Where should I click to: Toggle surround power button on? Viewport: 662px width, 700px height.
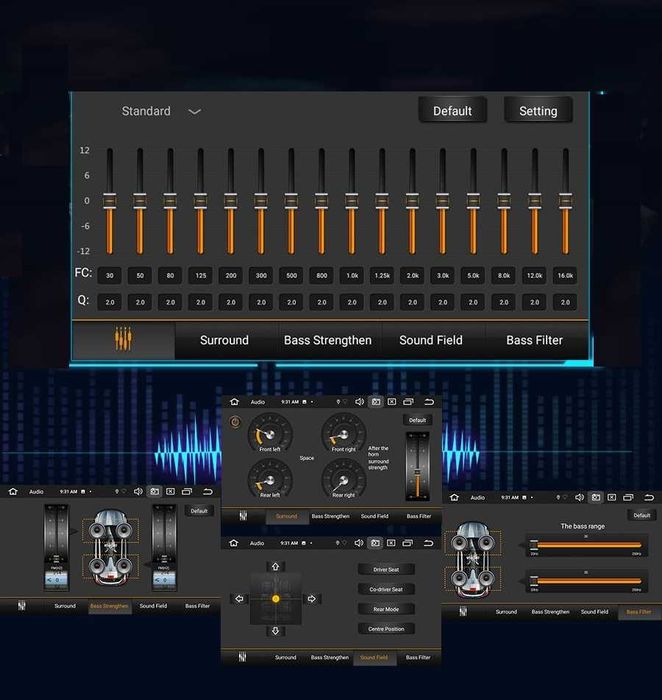[x=235, y=421]
